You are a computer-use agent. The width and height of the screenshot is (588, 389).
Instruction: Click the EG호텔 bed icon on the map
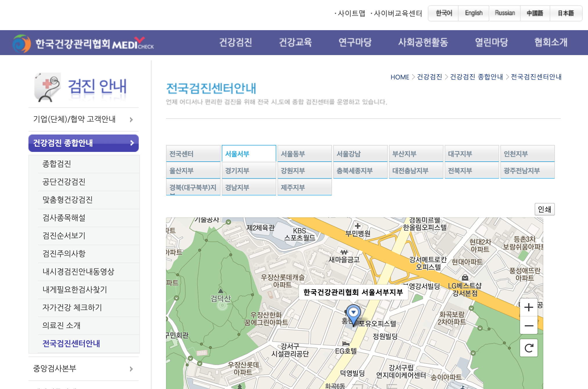[345, 344]
